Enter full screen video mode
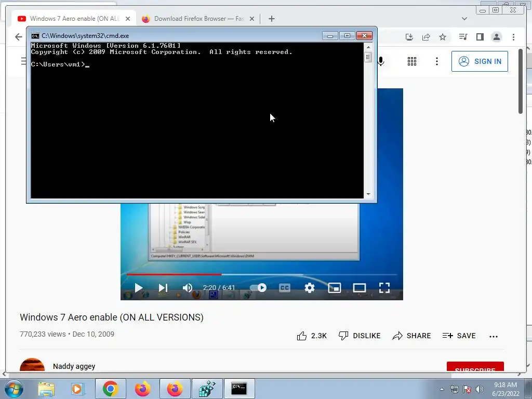The height and width of the screenshot is (399, 532). (x=384, y=288)
